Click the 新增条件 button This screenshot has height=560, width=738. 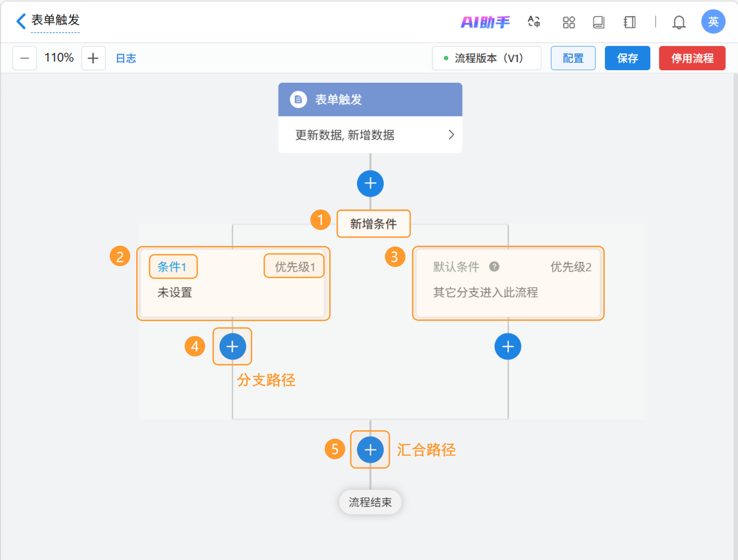click(x=373, y=224)
